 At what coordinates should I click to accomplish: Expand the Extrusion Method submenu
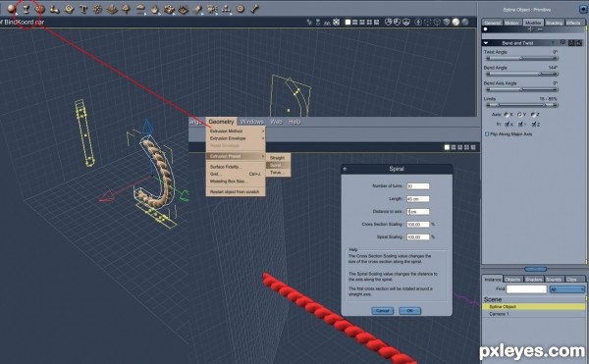point(236,130)
